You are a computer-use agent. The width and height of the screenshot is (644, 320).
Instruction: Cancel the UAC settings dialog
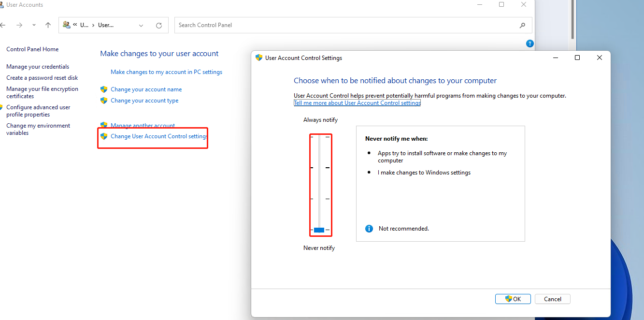[552, 299]
